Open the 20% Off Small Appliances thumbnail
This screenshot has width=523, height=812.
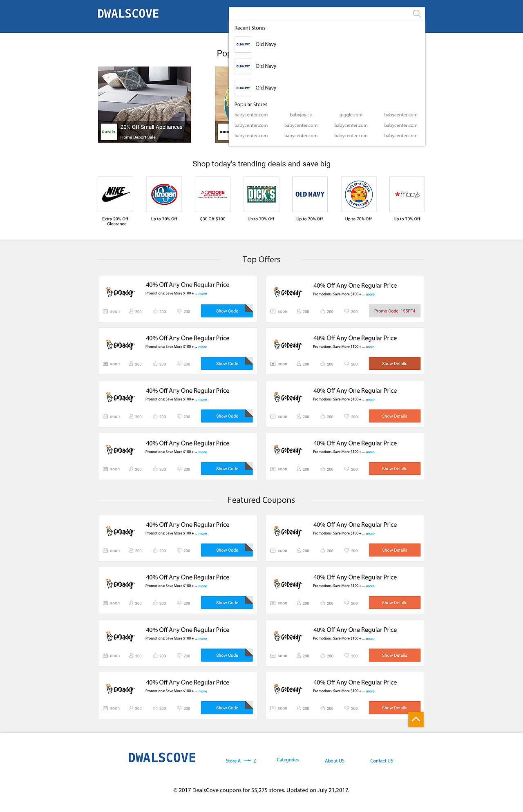click(x=144, y=105)
